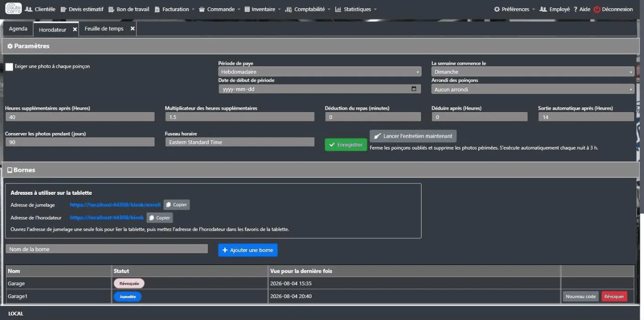644x320 pixels.
Task: Open La semaine commence le dropdown
Action: point(533,72)
